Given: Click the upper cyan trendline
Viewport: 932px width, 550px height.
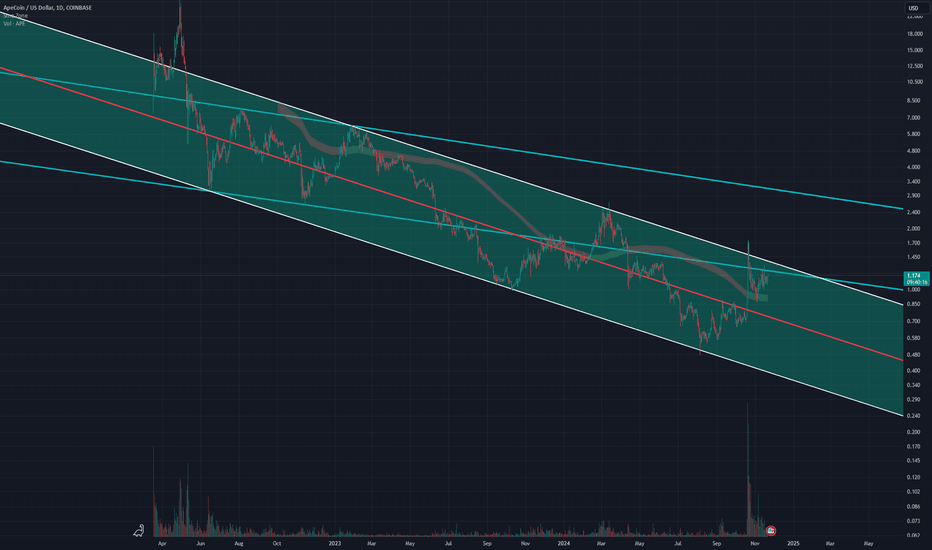Looking at the screenshot, I should click(452, 140).
